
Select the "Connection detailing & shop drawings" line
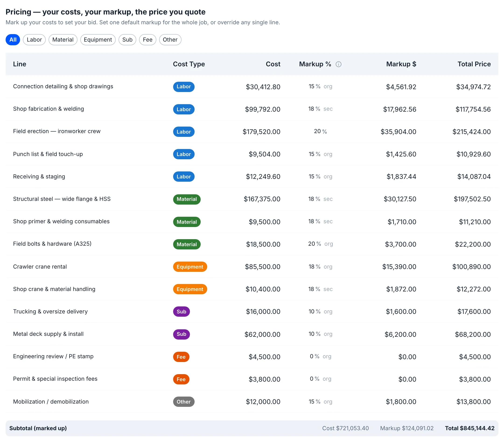(63, 86)
